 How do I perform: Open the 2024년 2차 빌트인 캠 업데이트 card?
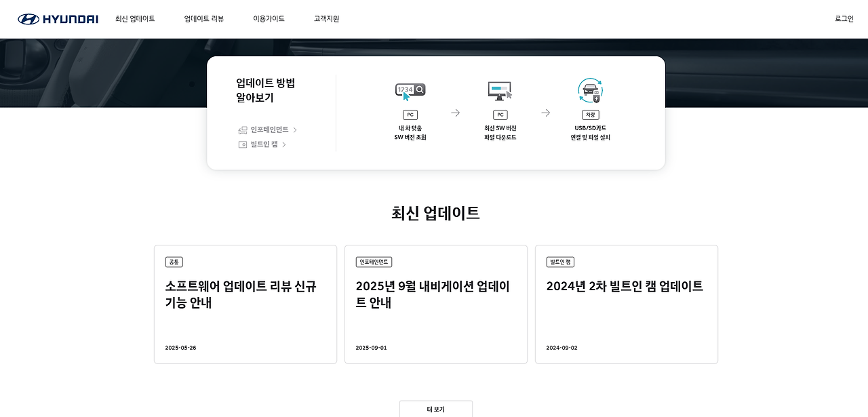point(627,304)
